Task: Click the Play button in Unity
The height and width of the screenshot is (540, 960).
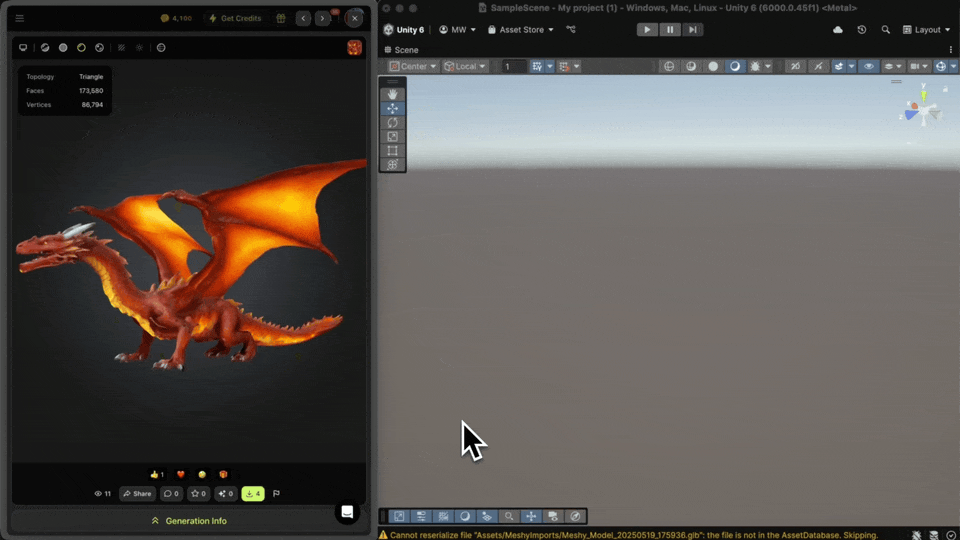Action: [647, 29]
